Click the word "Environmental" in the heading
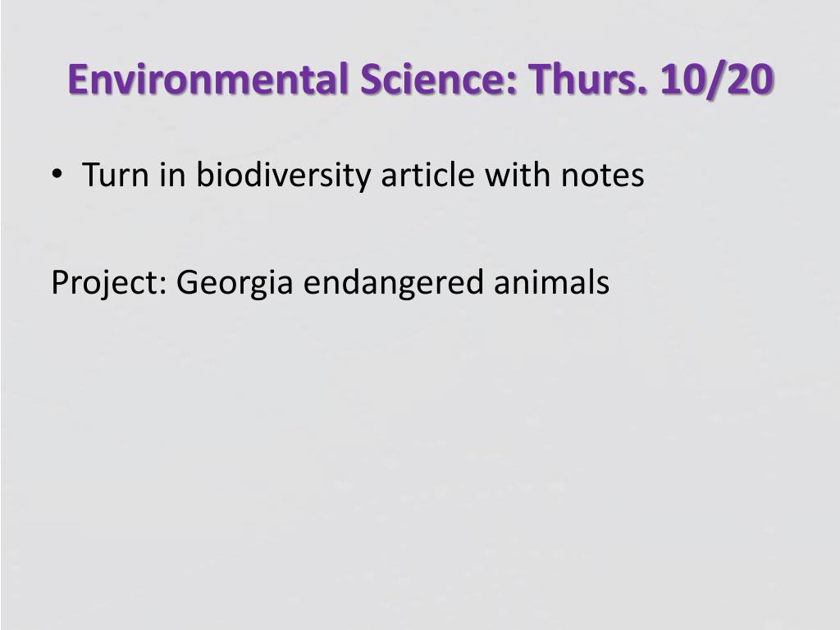This screenshot has width=840, height=630. [x=208, y=80]
